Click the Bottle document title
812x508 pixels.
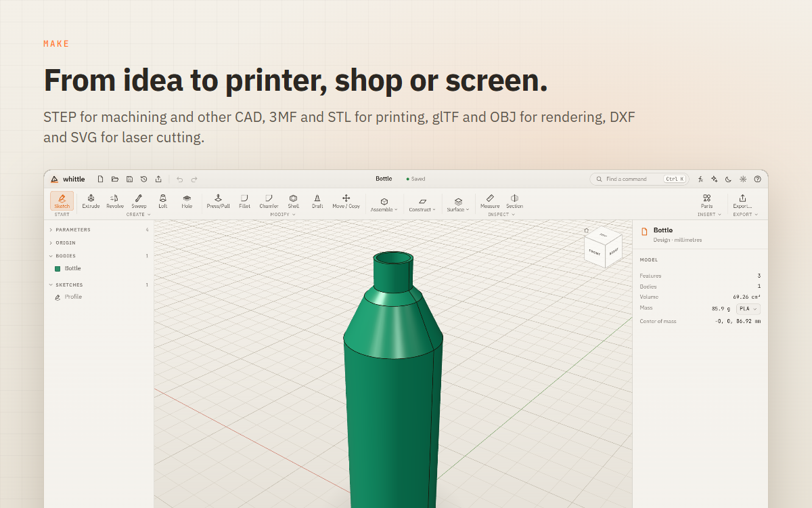pos(384,179)
